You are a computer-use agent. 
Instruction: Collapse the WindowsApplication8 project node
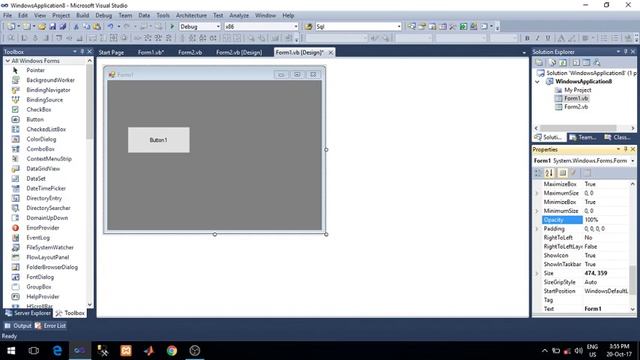point(538,82)
